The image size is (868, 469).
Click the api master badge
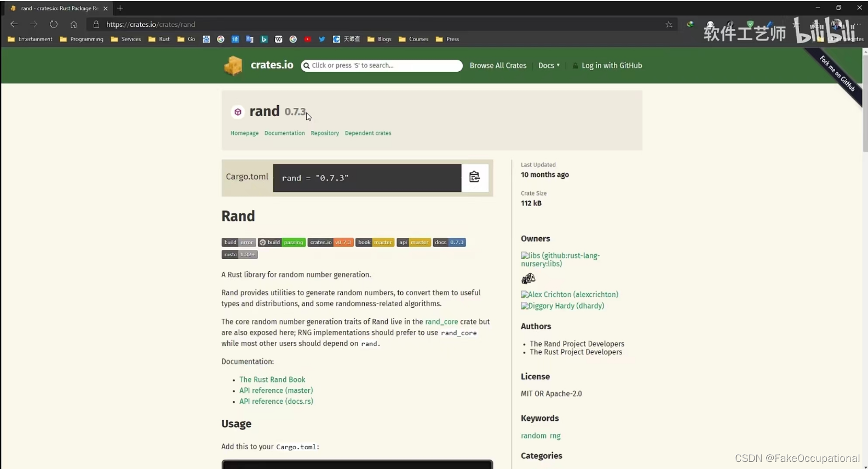coord(413,242)
